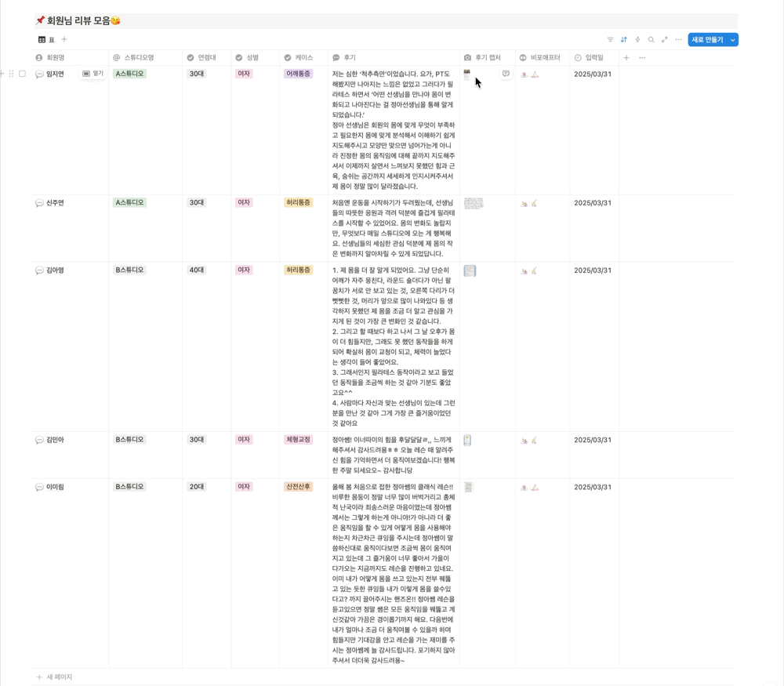Image resolution: width=784 pixels, height=686 pixels.
Task: Select the checkbox for 임지연 row
Action: pos(22,74)
